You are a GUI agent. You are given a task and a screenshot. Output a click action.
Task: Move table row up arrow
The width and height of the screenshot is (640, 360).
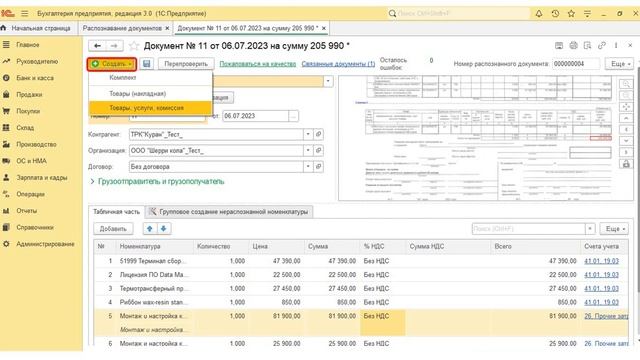pyautogui.click(x=150, y=229)
